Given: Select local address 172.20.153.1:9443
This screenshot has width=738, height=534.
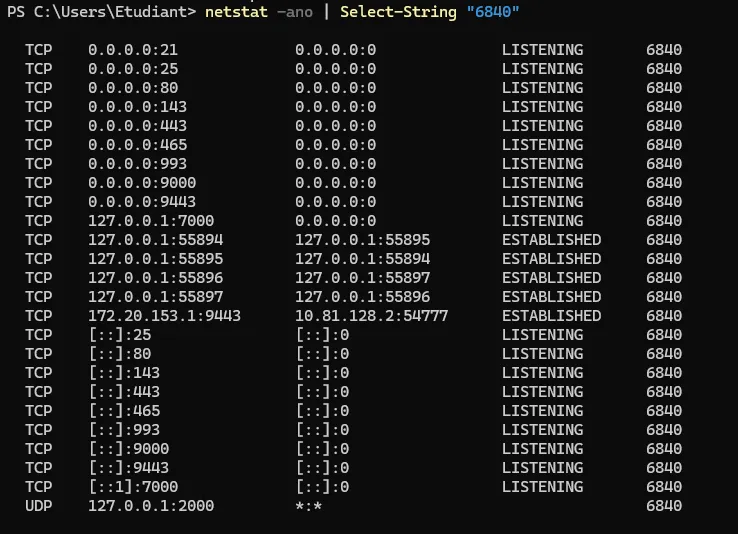Looking at the screenshot, I should [165, 316].
